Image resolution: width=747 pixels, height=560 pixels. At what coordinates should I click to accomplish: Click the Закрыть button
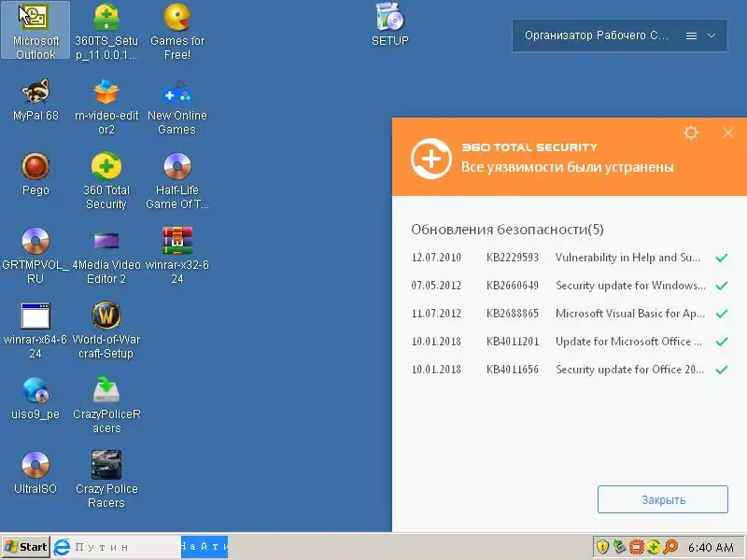pos(663,499)
